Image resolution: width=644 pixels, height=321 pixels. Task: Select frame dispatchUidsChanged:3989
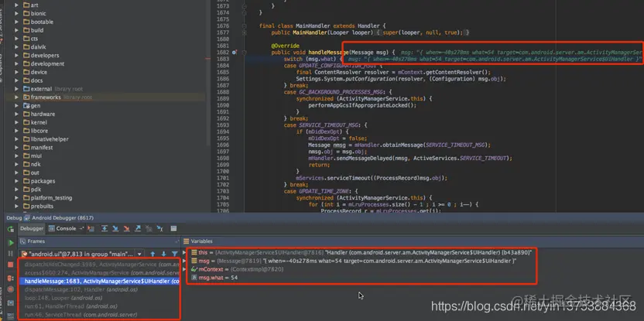[x=99, y=265]
